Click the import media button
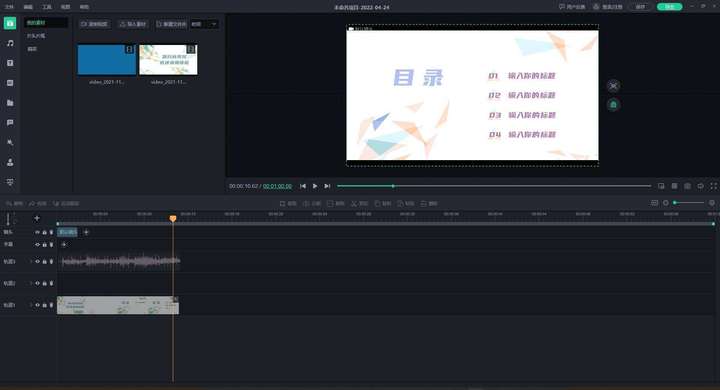 coord(133,24)
